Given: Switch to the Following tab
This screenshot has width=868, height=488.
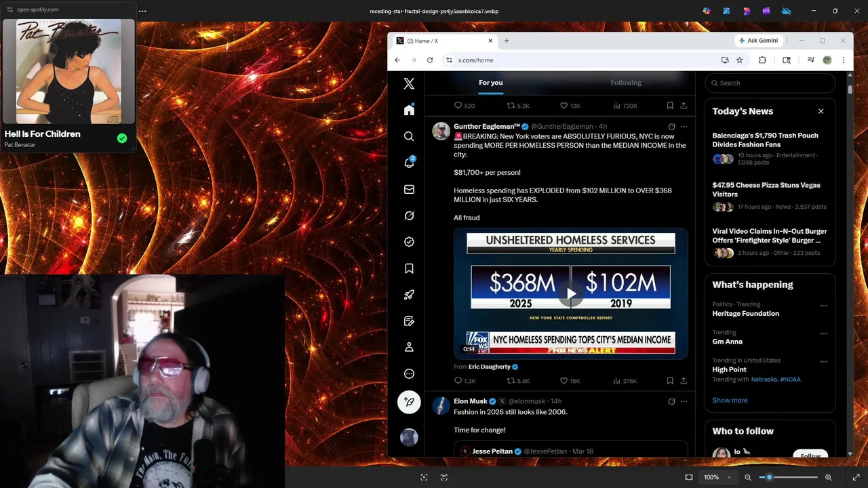Looking at the screenshot, I should 626,83.
